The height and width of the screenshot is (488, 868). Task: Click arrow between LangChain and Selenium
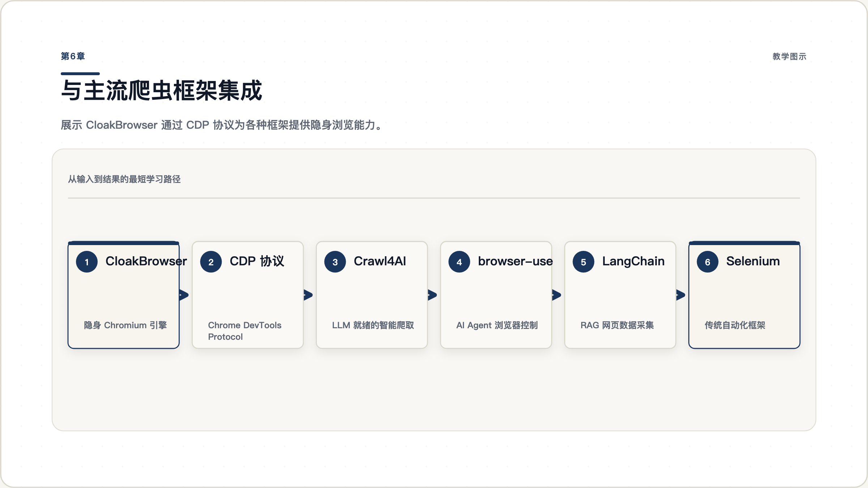[681, 295]
